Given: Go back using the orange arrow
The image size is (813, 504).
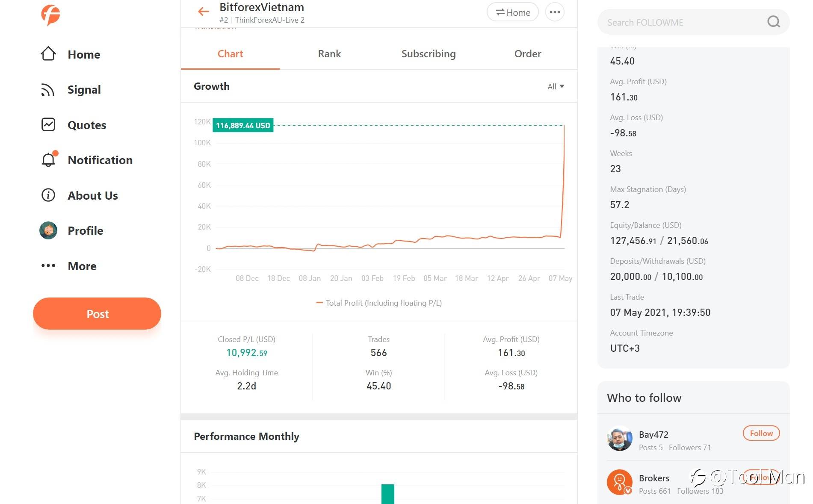Looking at the screenshot, I should click(x=204, y=12).
